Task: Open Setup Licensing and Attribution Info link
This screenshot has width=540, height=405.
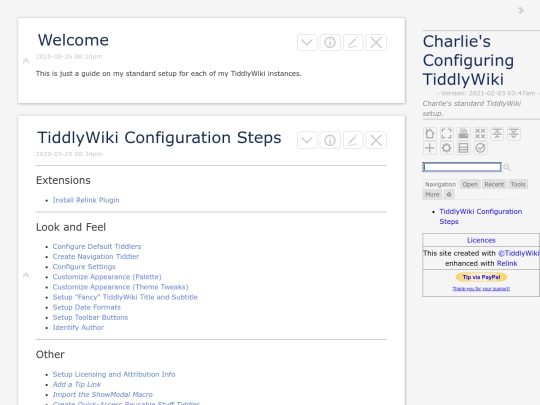Action: (114, 374)
